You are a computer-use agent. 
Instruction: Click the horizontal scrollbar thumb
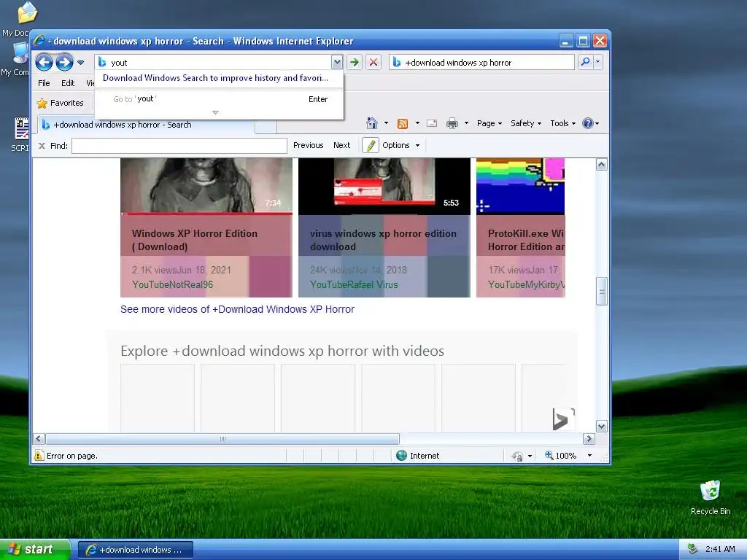tap(222, 438)
